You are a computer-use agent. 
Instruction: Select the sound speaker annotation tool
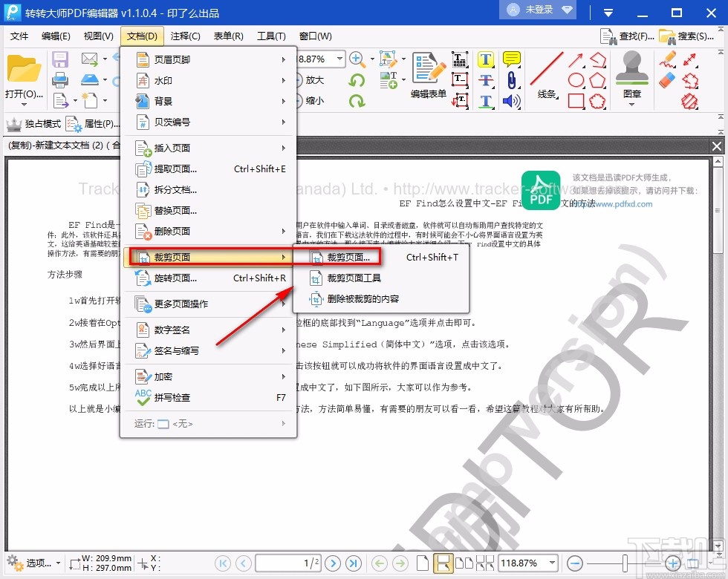(511, 101)
